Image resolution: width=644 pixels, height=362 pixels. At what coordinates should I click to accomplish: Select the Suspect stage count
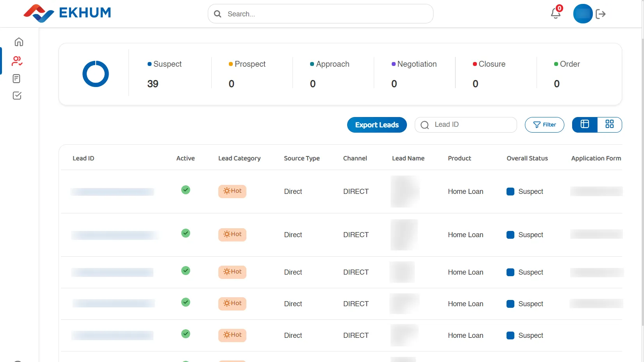click(x=153, y=84)
